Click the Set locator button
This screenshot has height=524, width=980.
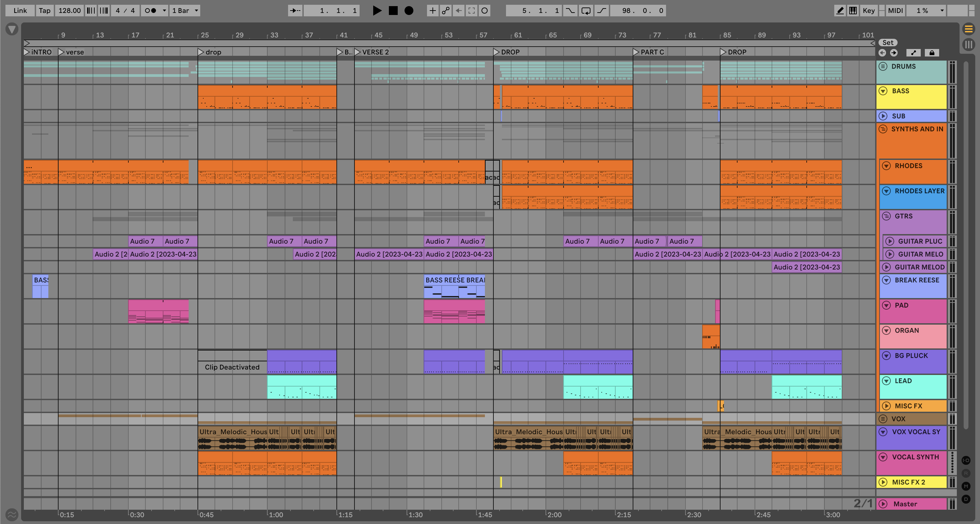pos(888,43)
